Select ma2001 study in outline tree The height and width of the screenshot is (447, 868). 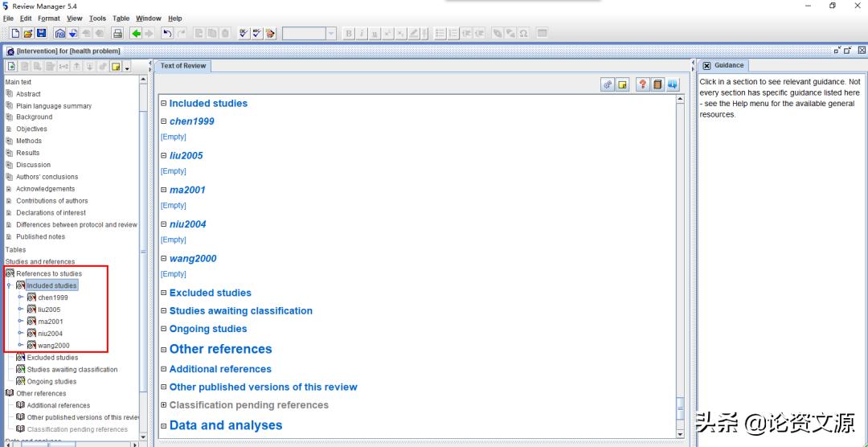pos(51,322)
